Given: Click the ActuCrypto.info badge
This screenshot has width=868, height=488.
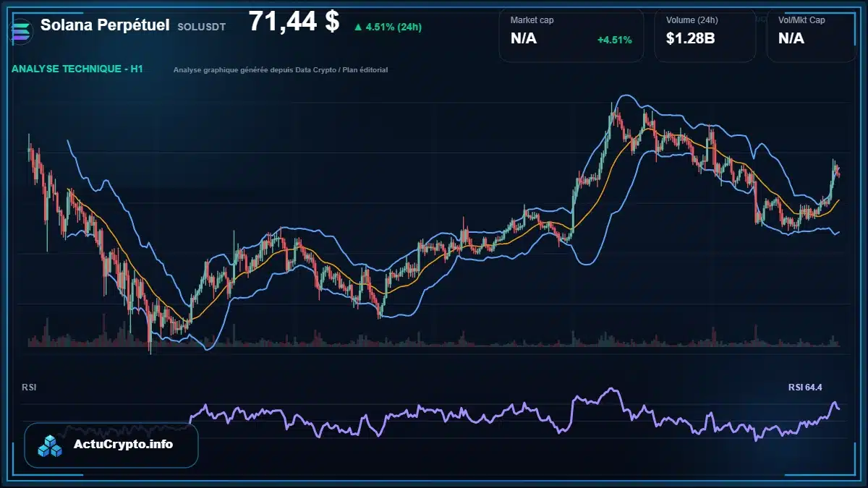Looking at the screenshot, I should (x=111, y=445).
